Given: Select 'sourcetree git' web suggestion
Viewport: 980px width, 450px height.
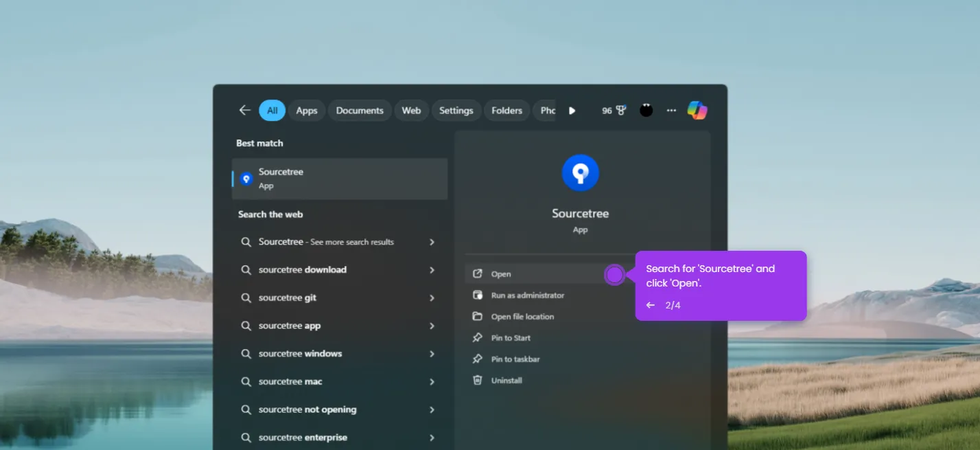Looking at the screenshot, I should pyautogui.click(x=340, y=298).
